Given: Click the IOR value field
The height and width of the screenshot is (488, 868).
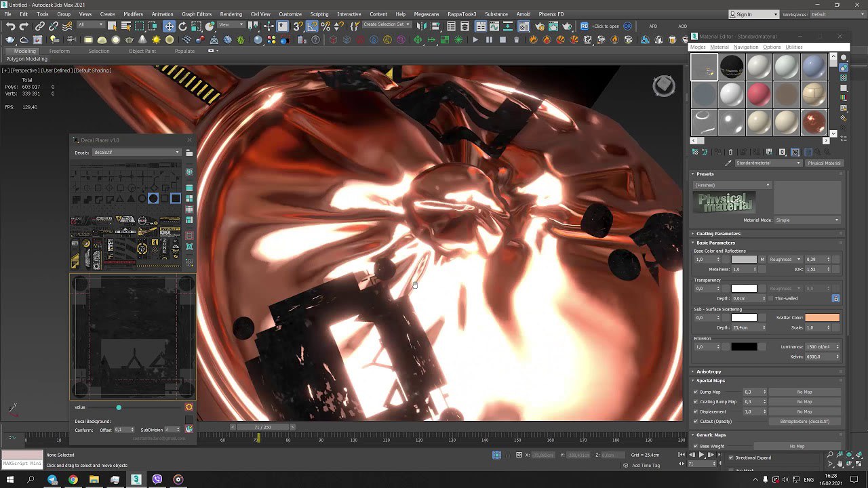Looking at the screenshot, I should coord(816,269).
